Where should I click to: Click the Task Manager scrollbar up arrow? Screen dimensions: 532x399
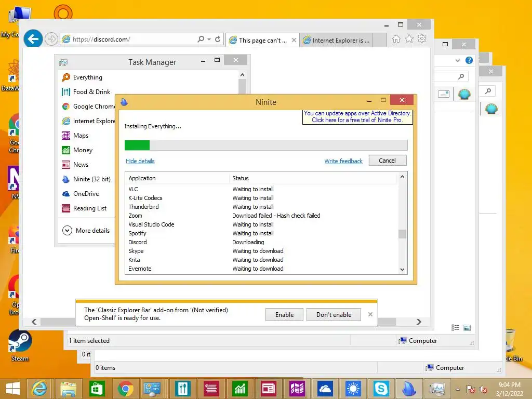pyautogui.click(x=242, y=75)
